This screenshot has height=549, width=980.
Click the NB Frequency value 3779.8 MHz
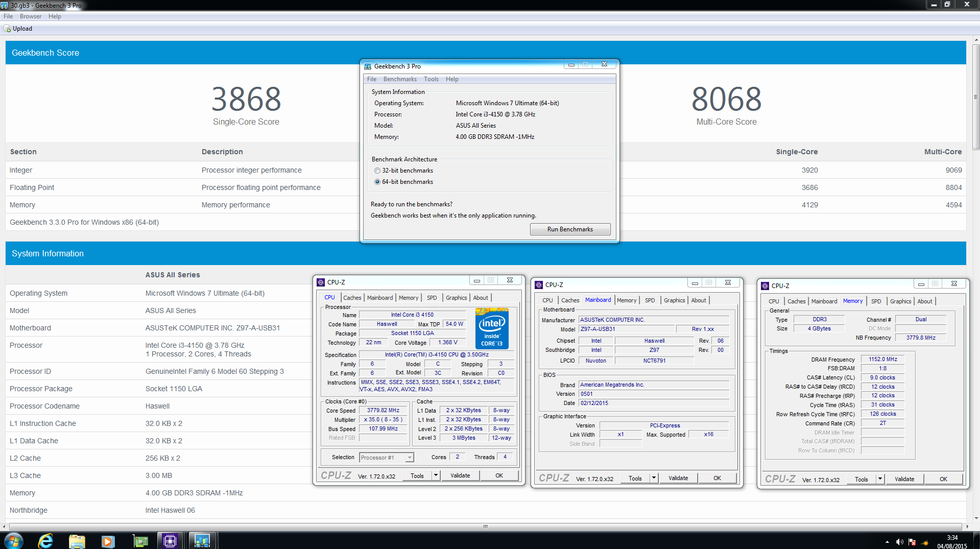(920, 338)
